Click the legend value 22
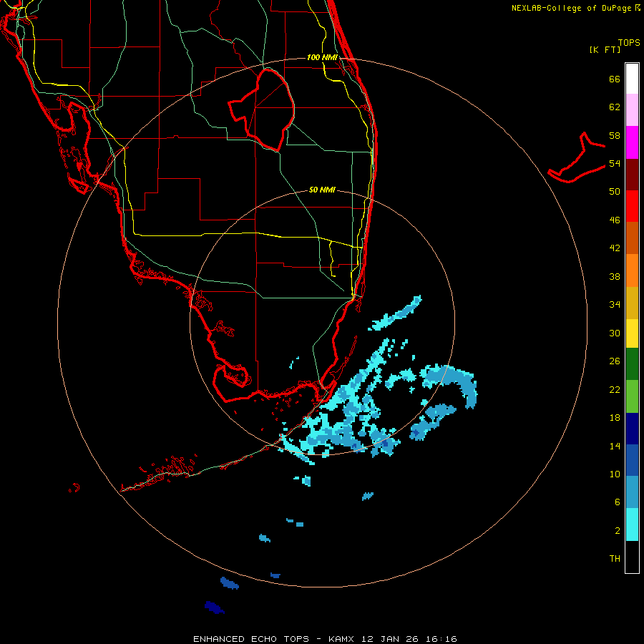 coord(615,389)
